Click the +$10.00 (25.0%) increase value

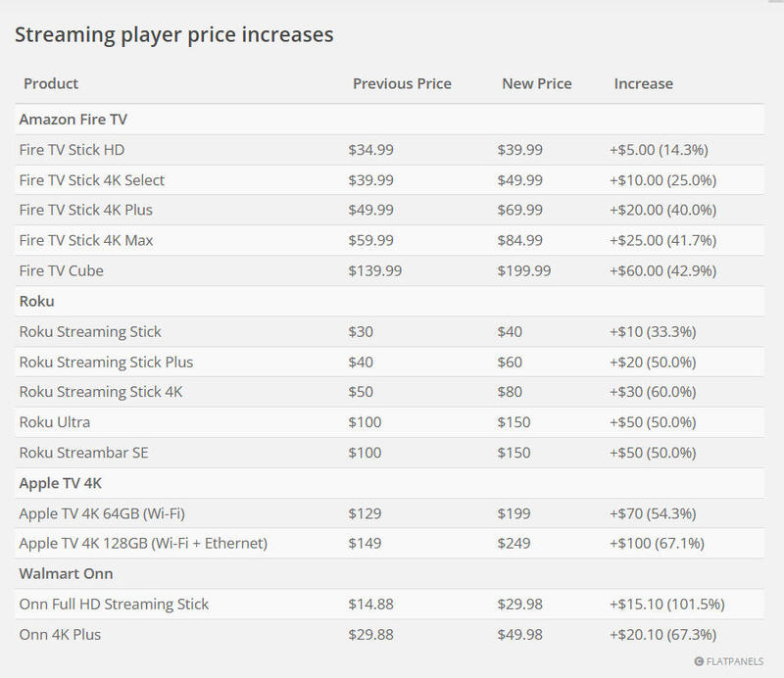coord(663,180)
